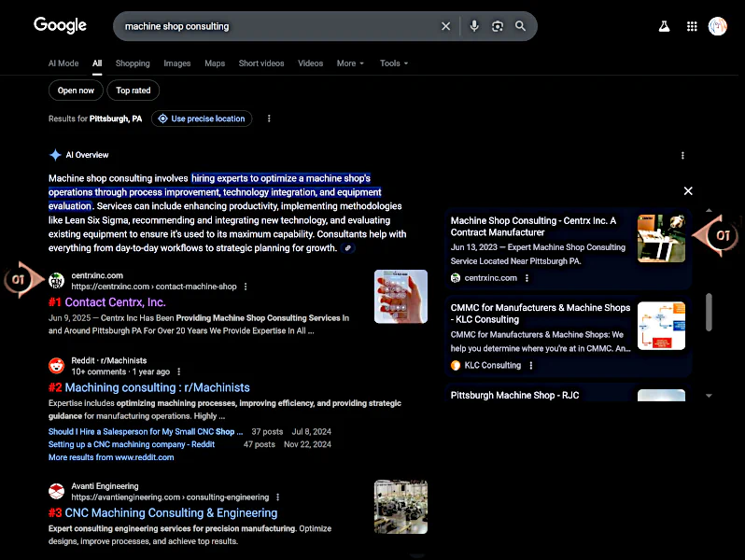
Task: Click the voice search microphone icon
Action: point(474,26)
